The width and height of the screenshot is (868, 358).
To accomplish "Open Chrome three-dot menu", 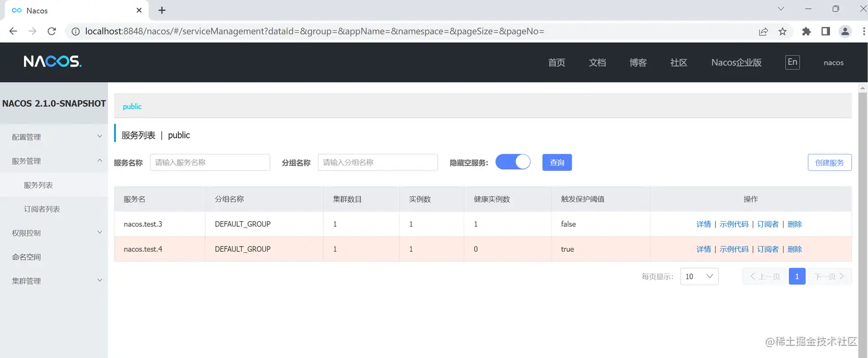I will (863, 32).
